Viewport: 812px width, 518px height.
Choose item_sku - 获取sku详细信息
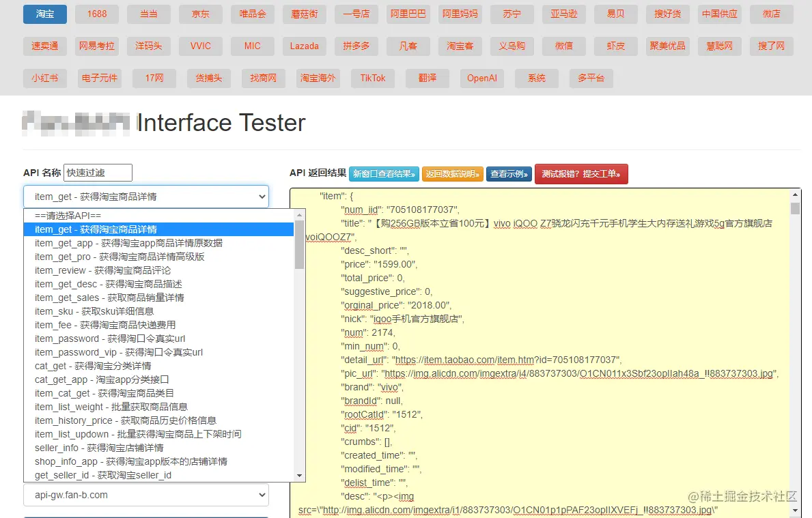pos(158,311)
